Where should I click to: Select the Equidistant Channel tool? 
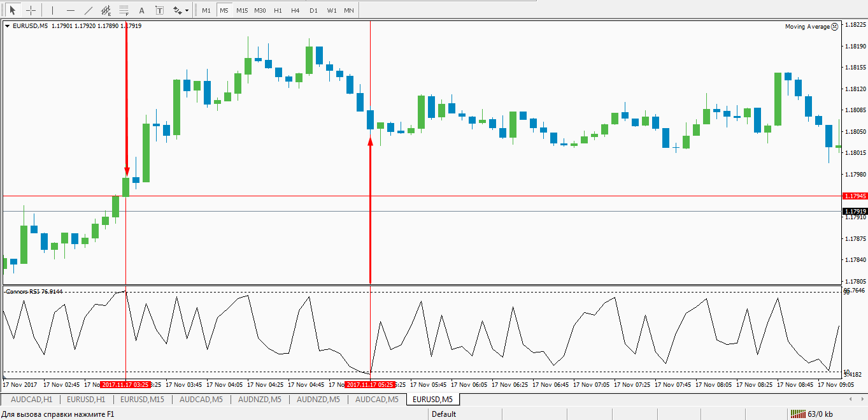point(106,10)
